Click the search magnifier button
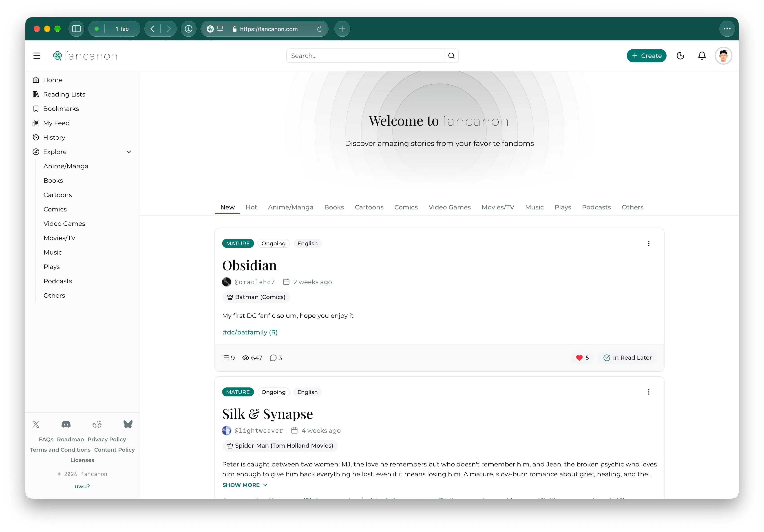The image size is (764, 532). point(451,56)
